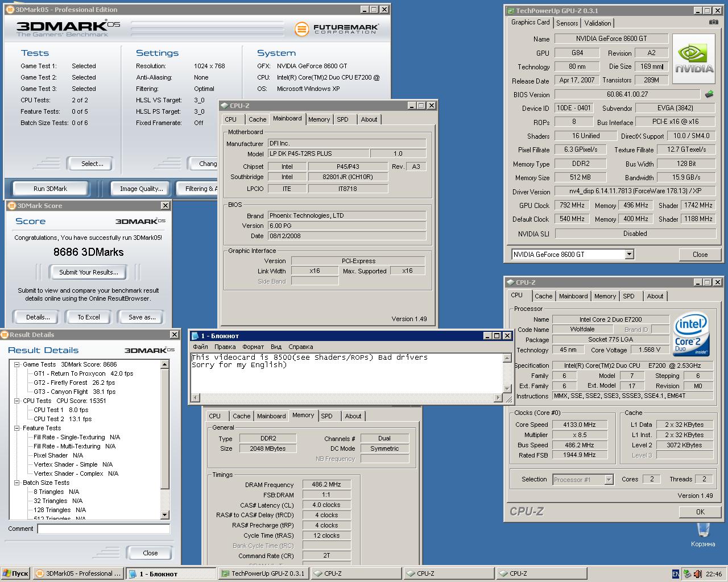The width and height of the screenshot is (728, 582).
Task: Open the GPU selection dropdown in GPU-Z
Action: [x=629, y=254]
